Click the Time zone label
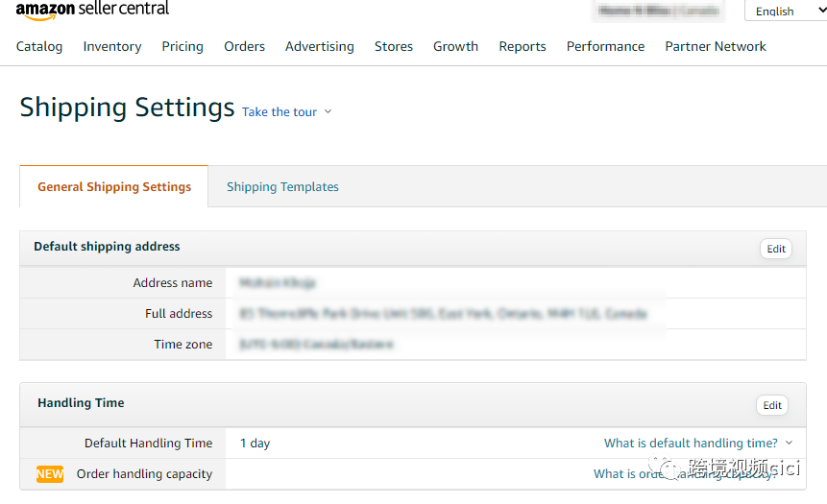The height and width of the screenshot is (504, 827). tap(183, 344)
